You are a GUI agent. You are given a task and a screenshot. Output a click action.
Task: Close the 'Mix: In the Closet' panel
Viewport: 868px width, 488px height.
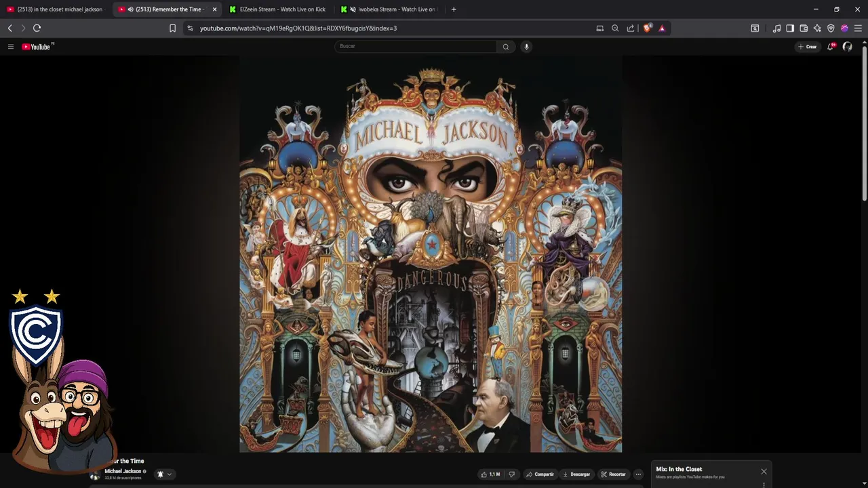[x=764, y=472]
